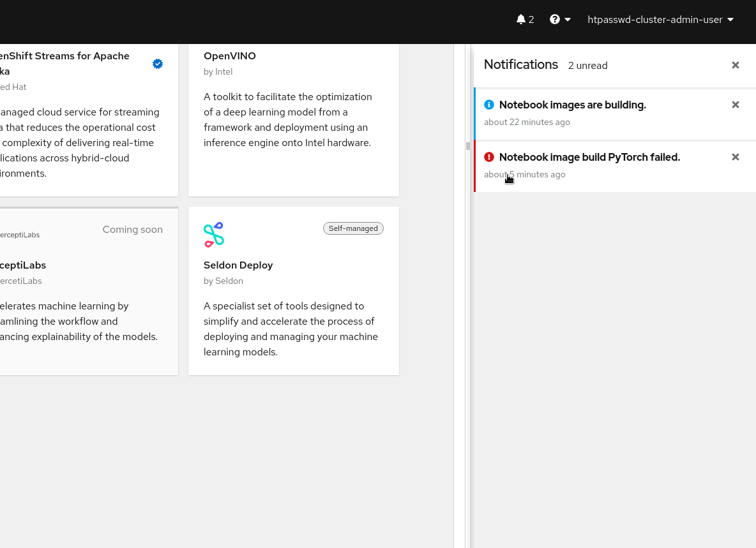Click the Seldon Deploy logo icon
This screenshot has width=756, height=548.
[214, 235]
